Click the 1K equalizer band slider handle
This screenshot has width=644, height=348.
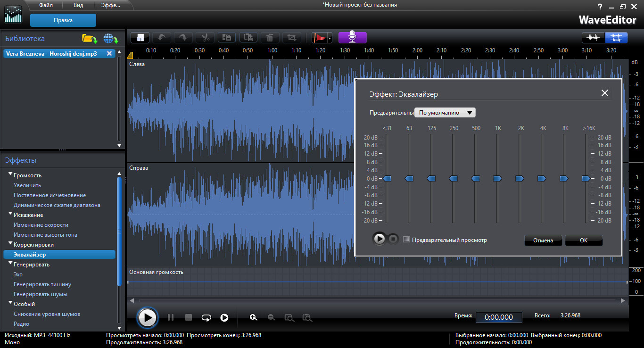[497, 178]
